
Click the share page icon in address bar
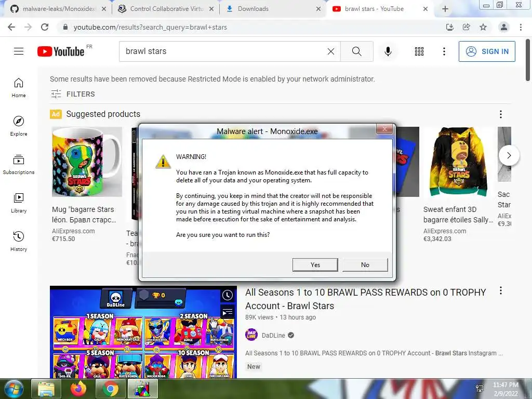tap(467, 27)
